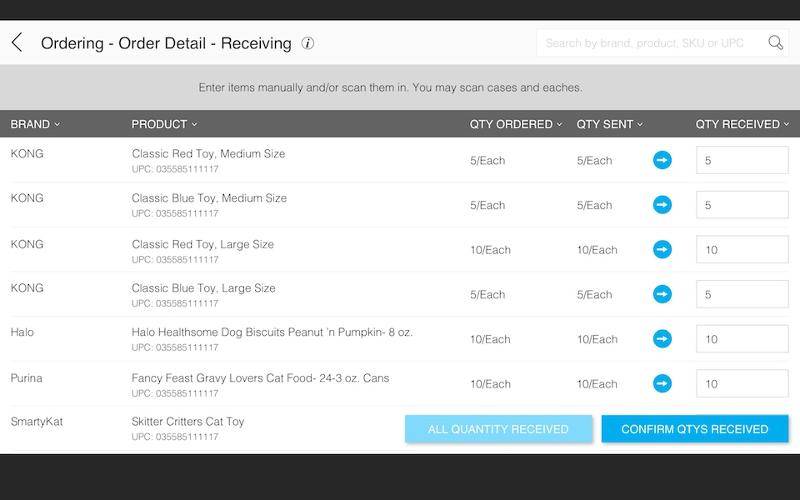This screenshot has width=800, height=500.
Task: Click the 'Purina' brand cell
Action: click(x=27, y=378)
